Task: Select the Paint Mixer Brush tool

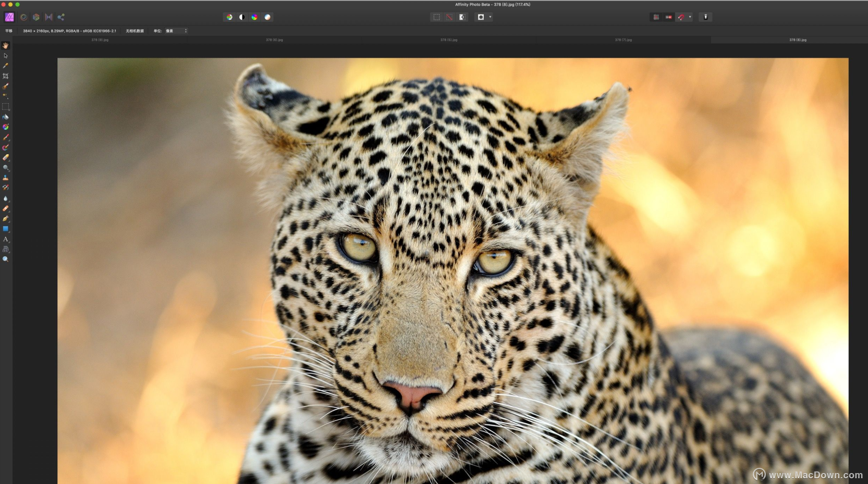Action: 6,147
